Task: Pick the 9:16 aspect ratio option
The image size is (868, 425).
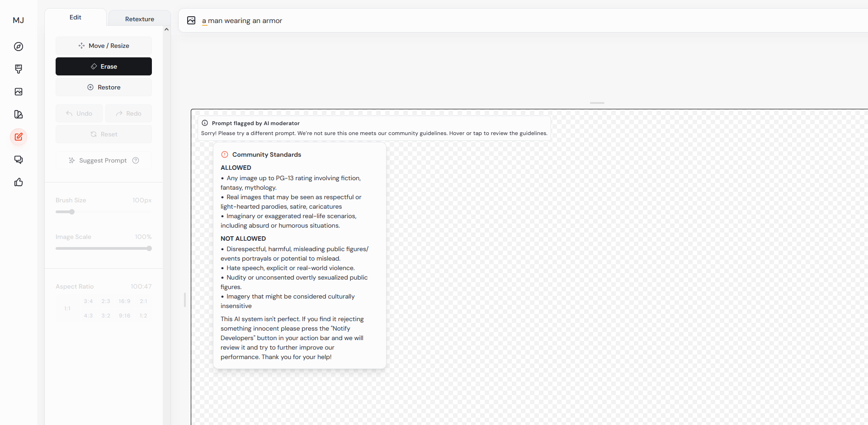Action: 124,316
